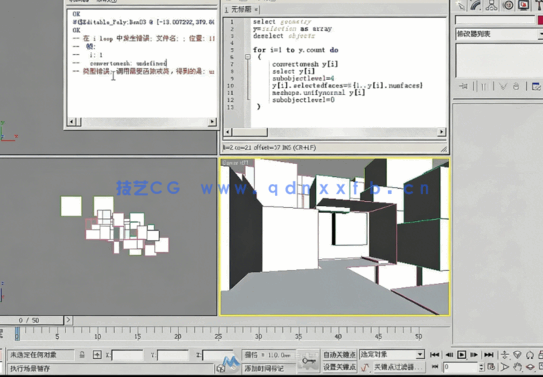Open the 修改器列表 modifier list dropdown
Image resolution: width=543 pixels, height=377 pixels.
click(499, 34)
